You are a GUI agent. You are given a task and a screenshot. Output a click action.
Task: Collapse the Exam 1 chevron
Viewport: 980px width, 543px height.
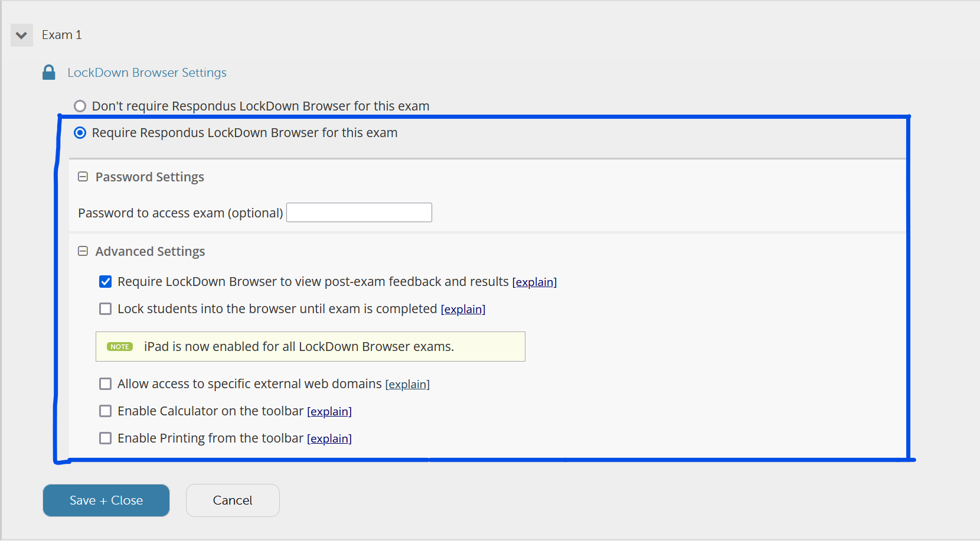pos(22,35)
